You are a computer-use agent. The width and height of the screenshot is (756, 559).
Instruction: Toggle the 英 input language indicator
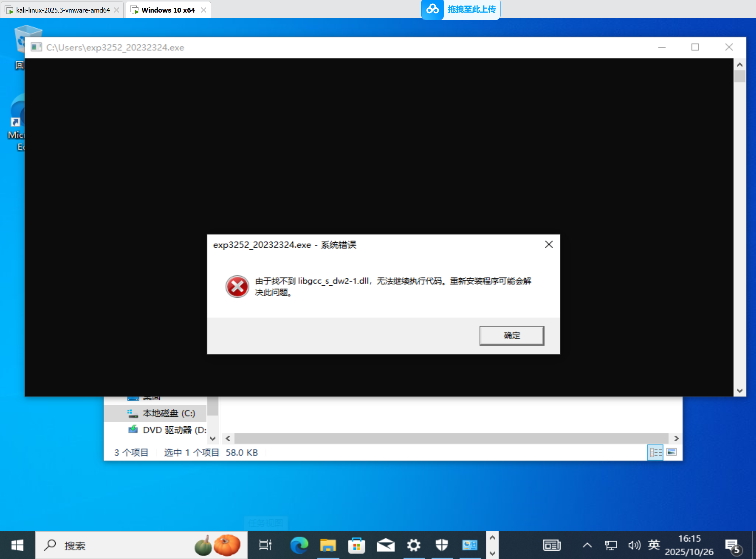(653, 545)
